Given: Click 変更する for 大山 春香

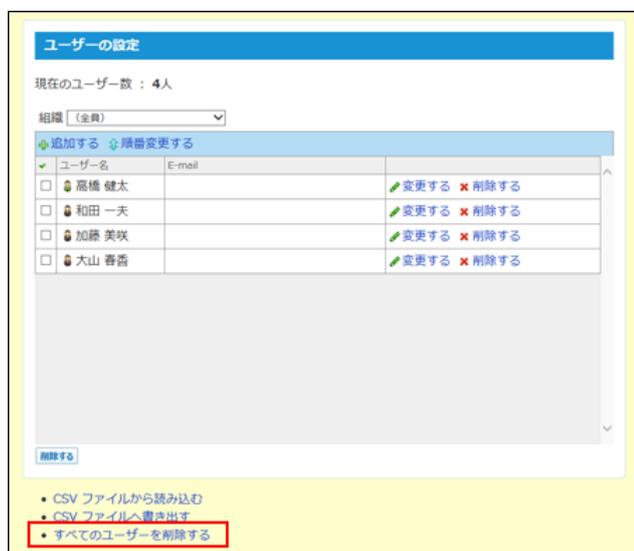Looking at the screenshot, I should pos(426,260).
